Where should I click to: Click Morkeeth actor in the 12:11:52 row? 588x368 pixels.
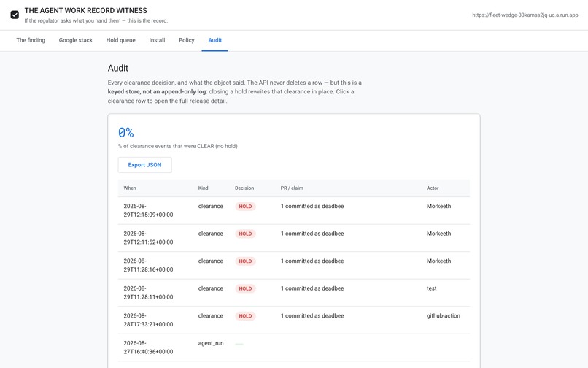tap(438, 234)
